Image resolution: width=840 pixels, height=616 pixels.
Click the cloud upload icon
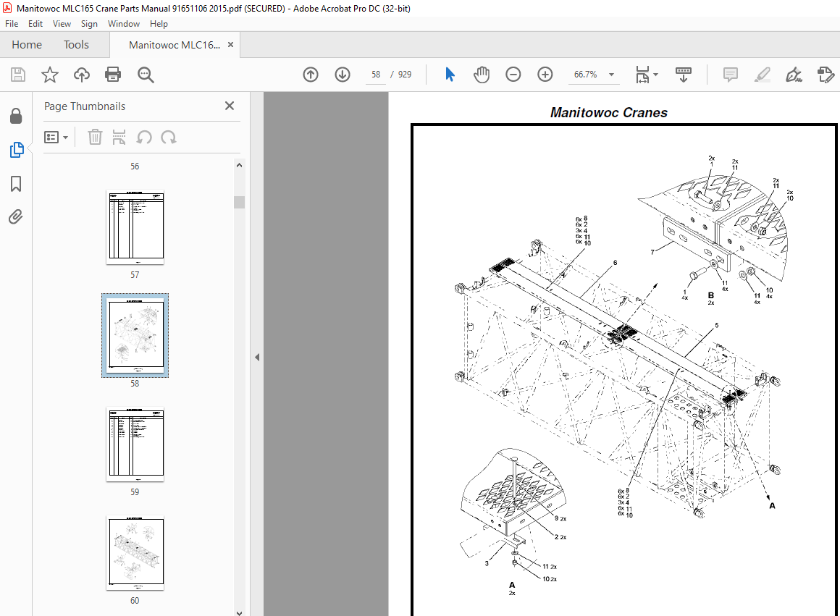81,75
